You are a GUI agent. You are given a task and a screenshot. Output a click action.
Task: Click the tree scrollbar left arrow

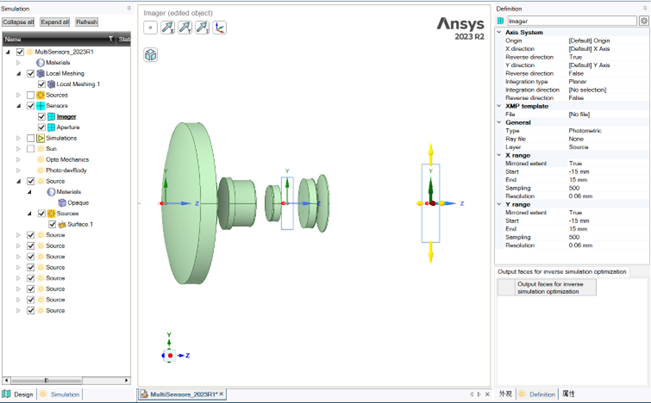6,380
